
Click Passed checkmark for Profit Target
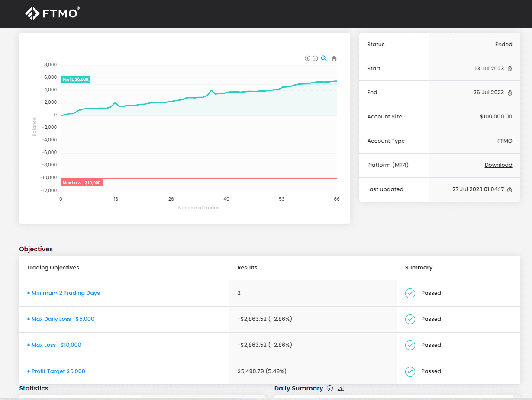tap(410, 371)
